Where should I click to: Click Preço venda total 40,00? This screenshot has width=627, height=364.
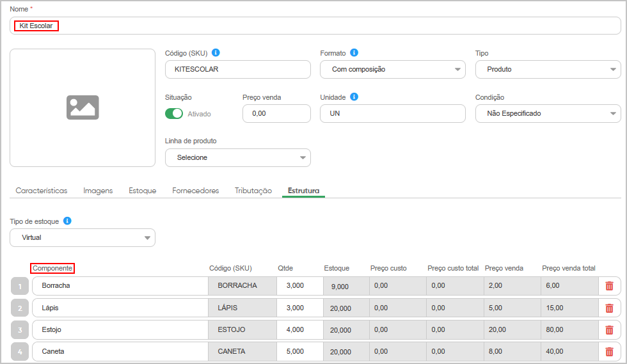569,352
